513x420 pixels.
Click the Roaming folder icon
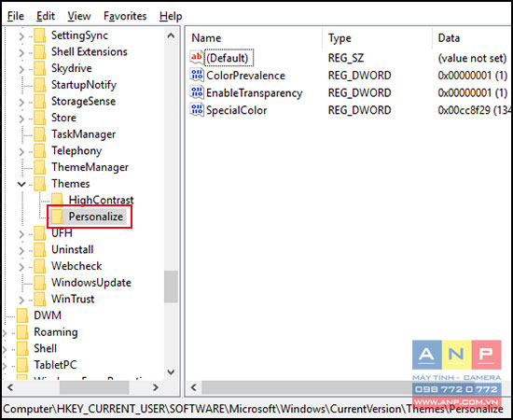tap(22, 332)
